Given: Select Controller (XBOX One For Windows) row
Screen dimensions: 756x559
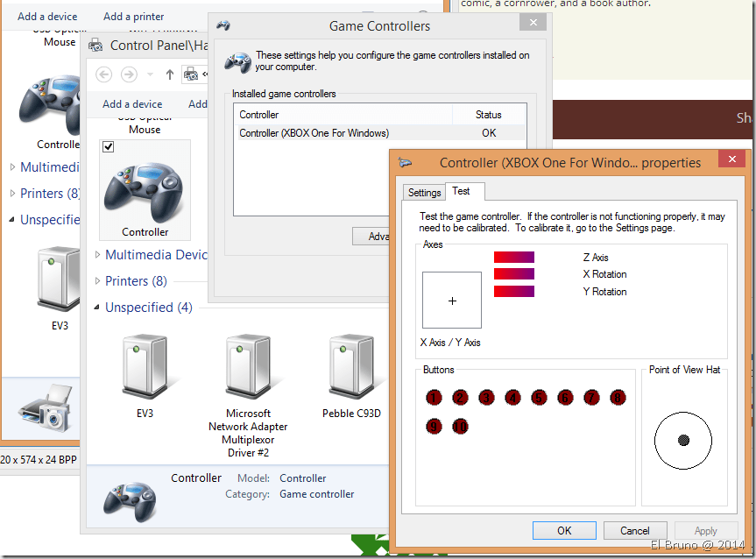Looking at the screenshot, I should click(x=314, y=133).
